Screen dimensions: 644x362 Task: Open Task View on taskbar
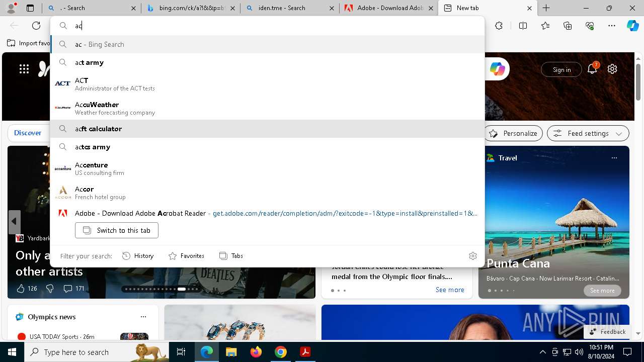pos(181,352)
